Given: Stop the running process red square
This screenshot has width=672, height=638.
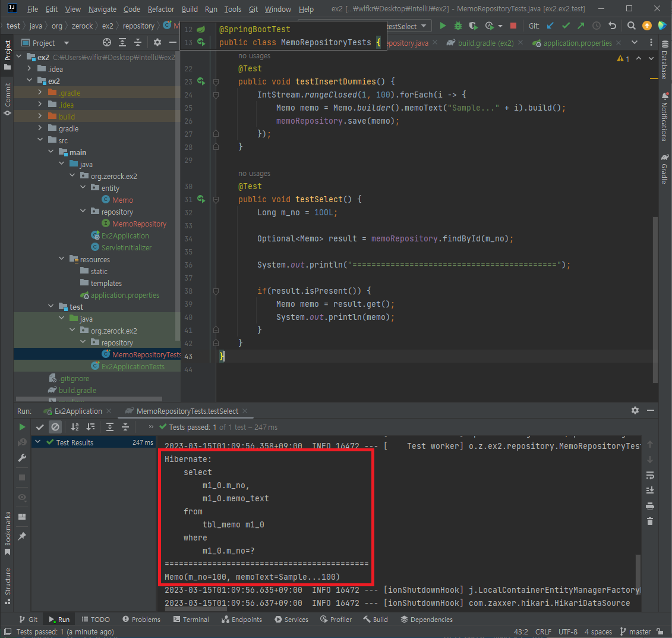Looking at the screenshot, I should (513, 26).
